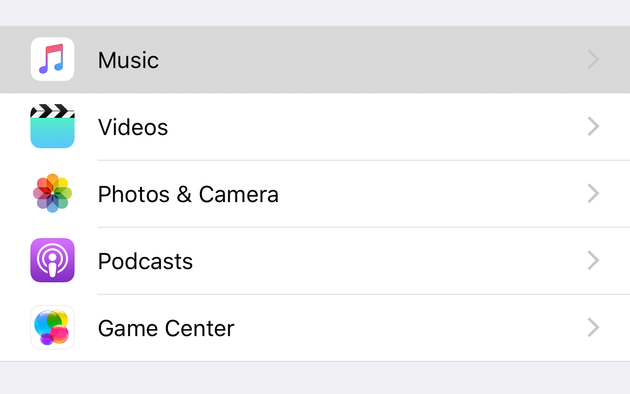The width and height of the screenshot is (630, 394).
Task: Select the Music label text
Action: pyautogui.click(x=128, y=60)
